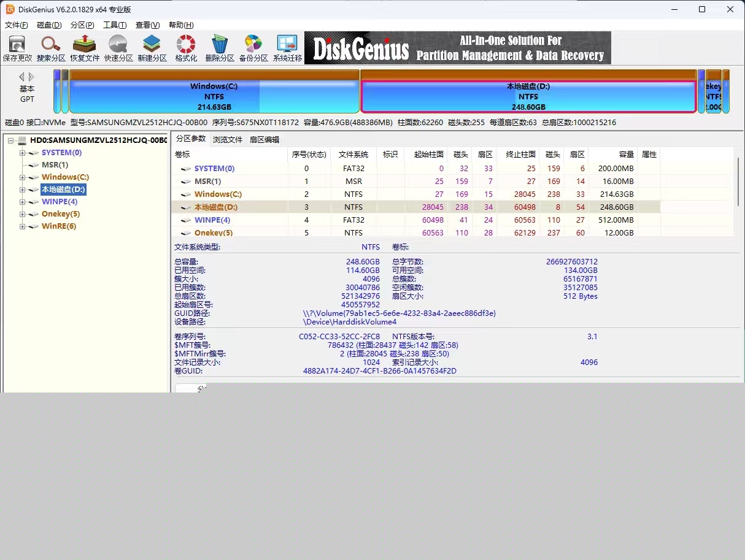The width and height of the screenshot is (745, 560).
Task: Select the 本地磁盘(D:) block in disk map
Action: (528, 91)
